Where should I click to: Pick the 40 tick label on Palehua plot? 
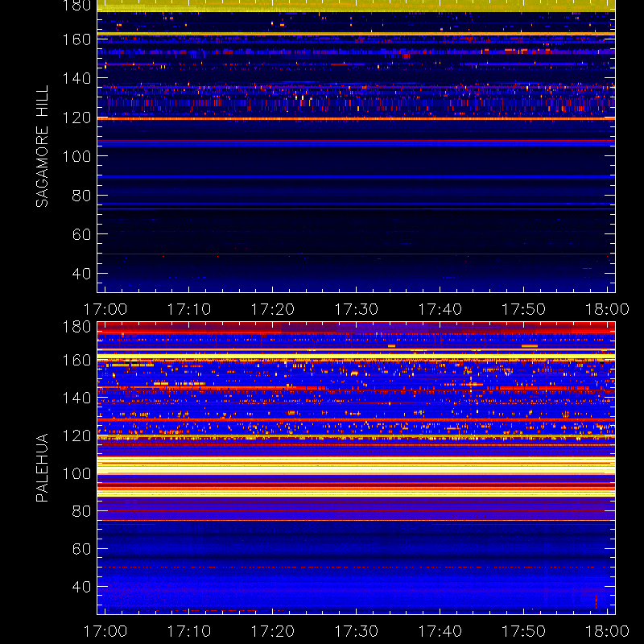[81, 587]
